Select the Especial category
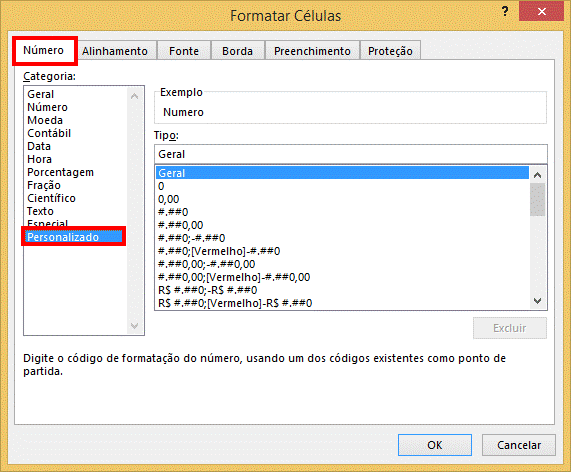Screen dimensions: 571x472 [x=47, y=223]
